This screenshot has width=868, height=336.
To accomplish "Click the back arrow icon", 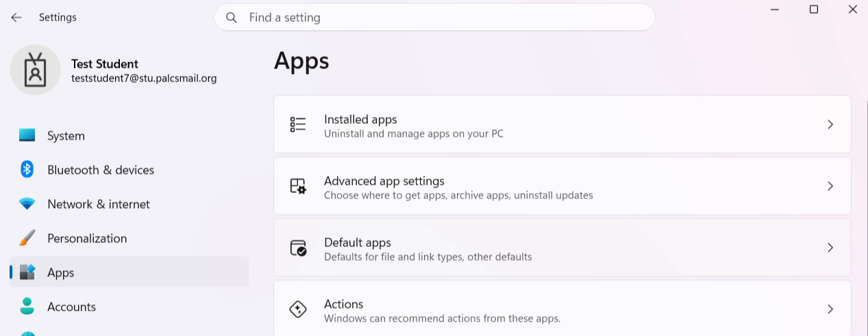I will click(x=16, y=17).
